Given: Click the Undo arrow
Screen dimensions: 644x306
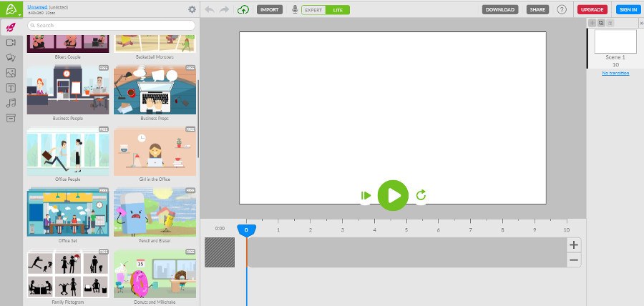Looking at the screenshot, I should (210, 9).
